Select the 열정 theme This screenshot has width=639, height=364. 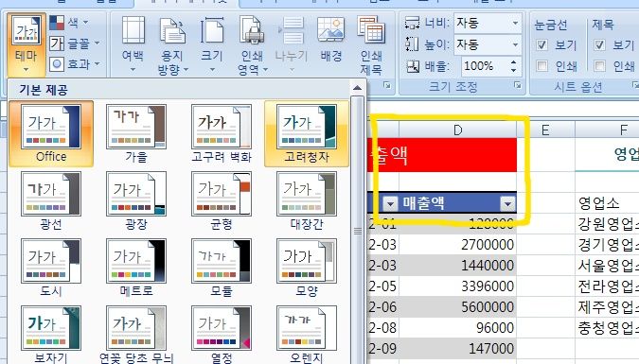tap(222, 334)
